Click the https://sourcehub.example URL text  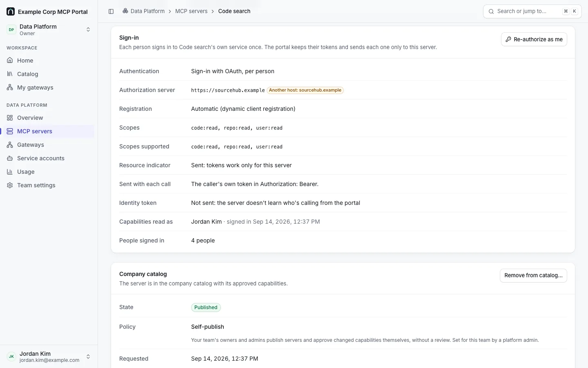coord(228,90)
